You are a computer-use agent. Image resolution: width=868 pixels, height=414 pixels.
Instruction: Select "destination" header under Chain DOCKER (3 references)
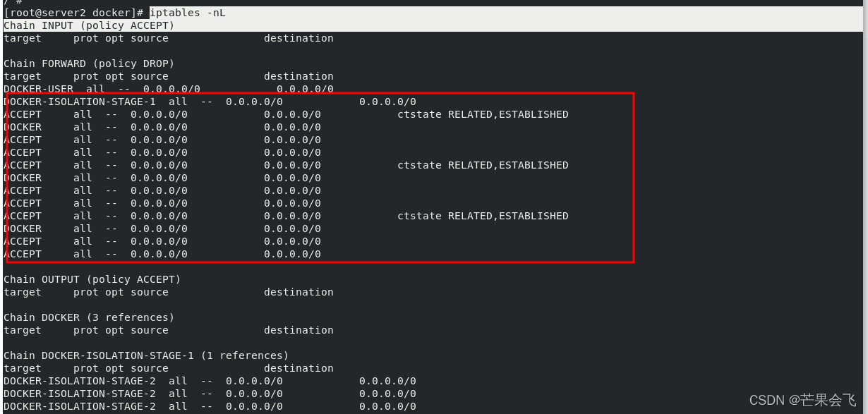coord(299,330)
